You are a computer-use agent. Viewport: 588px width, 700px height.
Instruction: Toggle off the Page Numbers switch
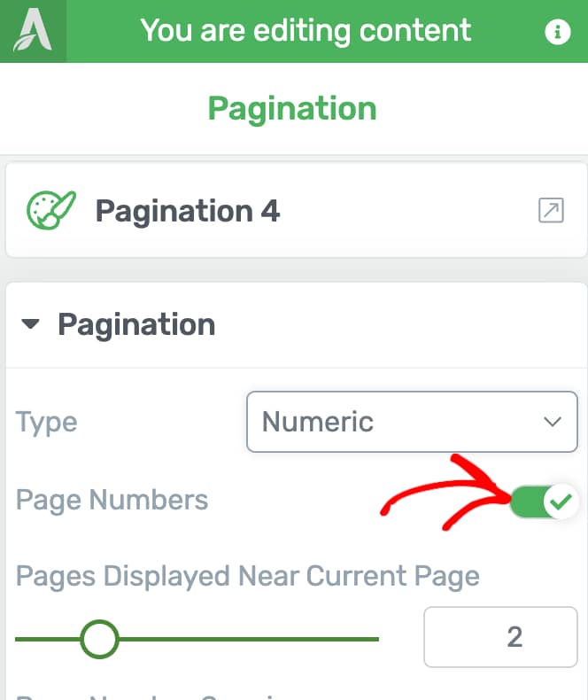pos(544,501)
